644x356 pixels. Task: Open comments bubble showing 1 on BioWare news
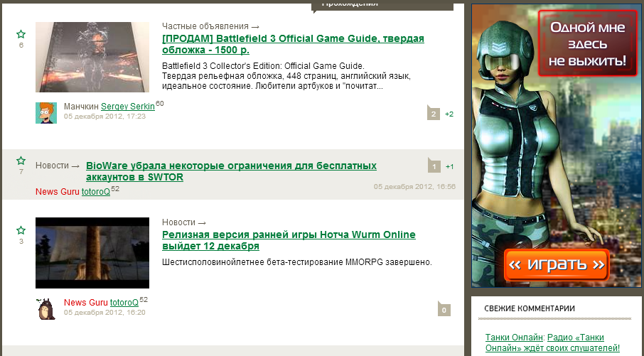[434, 166]
